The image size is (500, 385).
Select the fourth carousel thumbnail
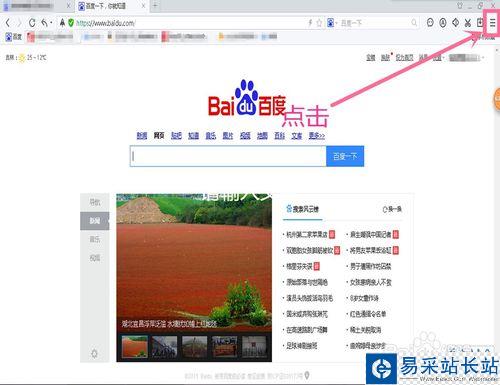224,347
